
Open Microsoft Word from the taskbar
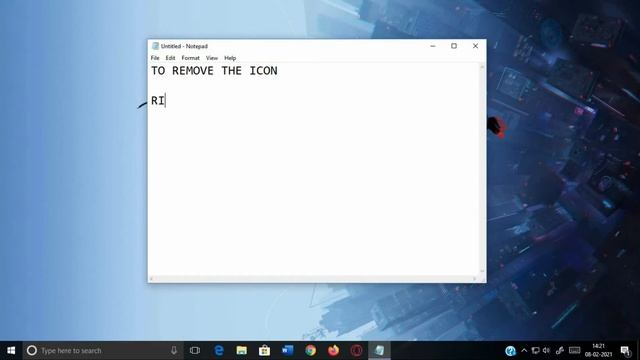287,351
